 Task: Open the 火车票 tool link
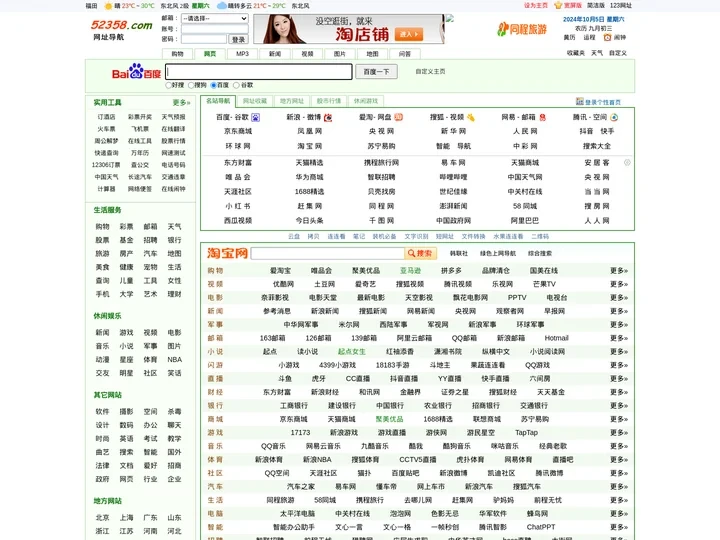coord(106,129)
